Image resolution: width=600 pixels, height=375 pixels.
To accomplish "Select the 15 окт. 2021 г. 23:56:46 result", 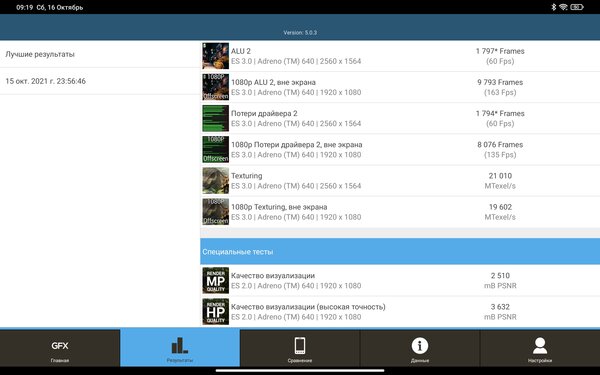I will (100, 81).
